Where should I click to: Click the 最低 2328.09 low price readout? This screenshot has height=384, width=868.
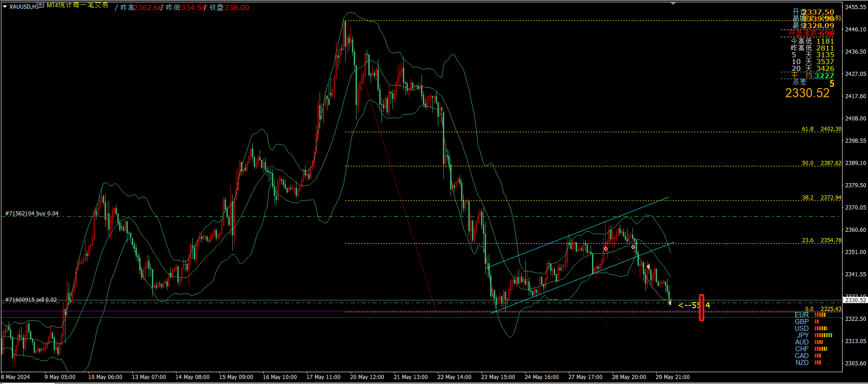(813, 25)
